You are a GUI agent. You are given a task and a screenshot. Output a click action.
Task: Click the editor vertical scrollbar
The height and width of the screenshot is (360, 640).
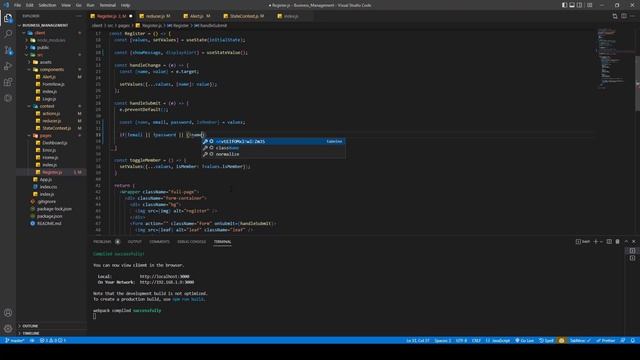[637, 83]
